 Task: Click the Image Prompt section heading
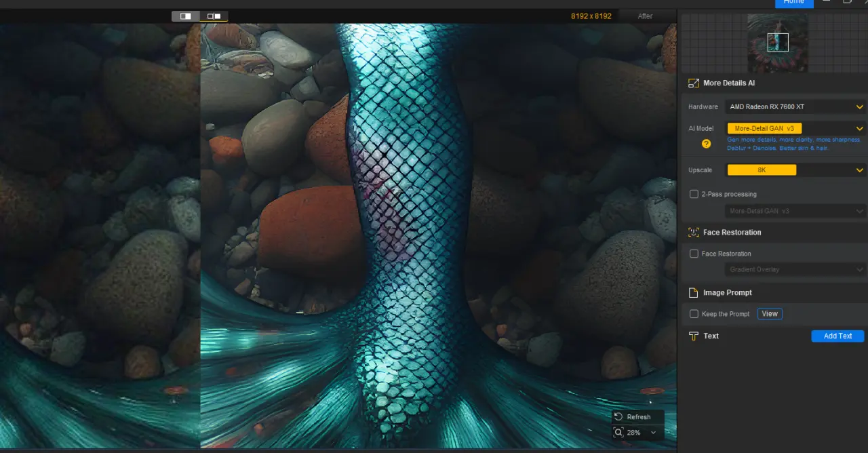pyautogui.click(x=728, y=293)
